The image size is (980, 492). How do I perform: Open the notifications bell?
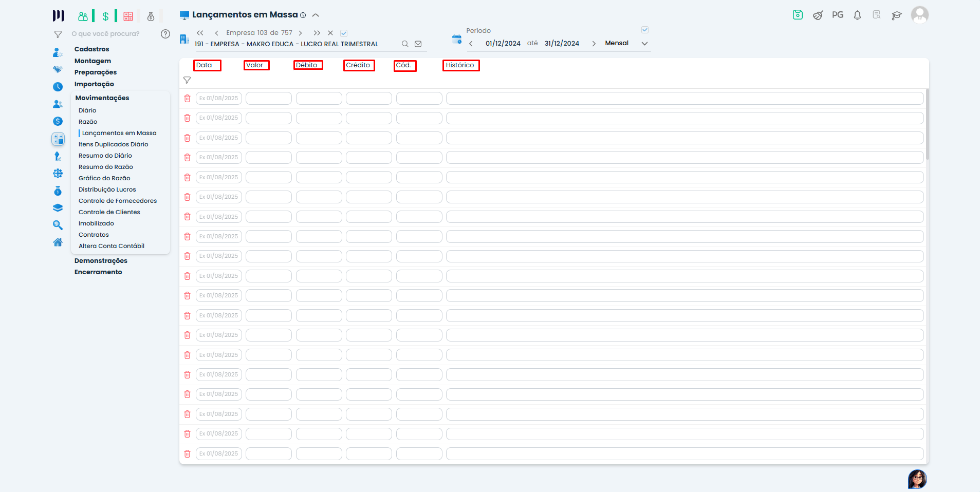[857, 15]
